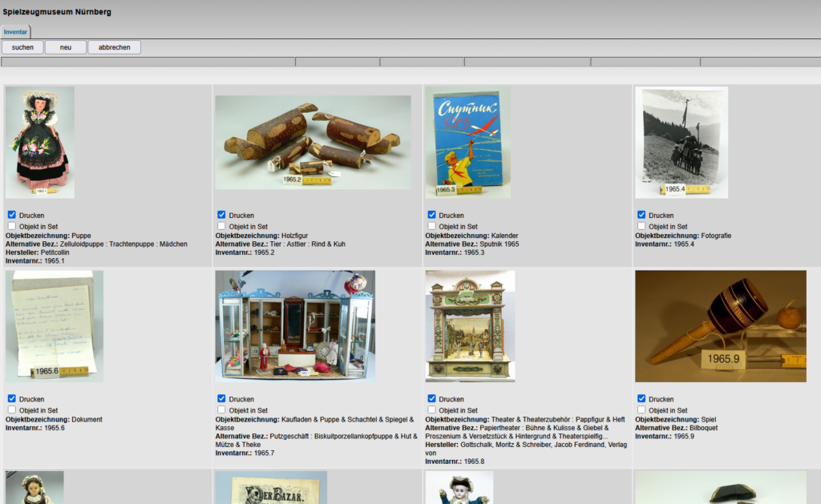The image size is (821, 504).
Task: Open the Sputnik 1965 calendar image
Action: click(x=467, y=144)
